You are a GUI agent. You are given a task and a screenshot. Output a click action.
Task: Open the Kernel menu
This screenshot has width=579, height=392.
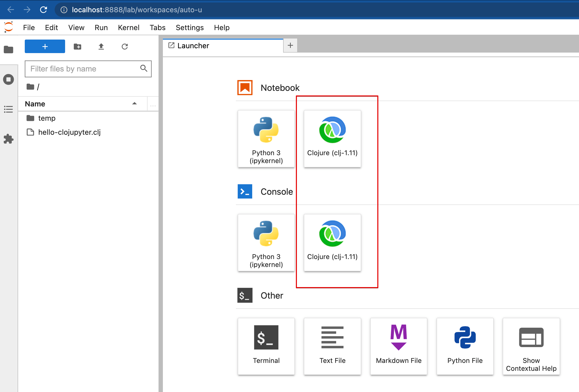129,28
